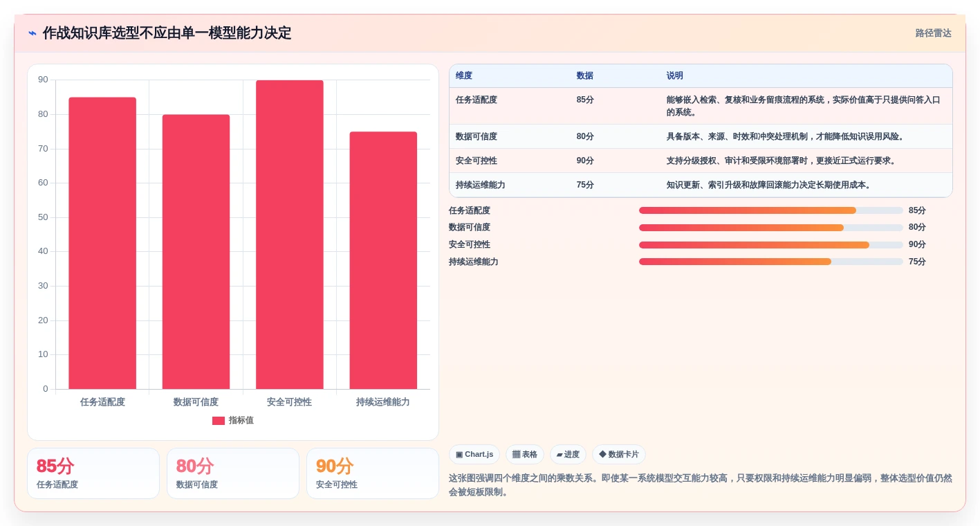
Task: Click the 任务适配度 bar in chart
Action: pos(102,243)
